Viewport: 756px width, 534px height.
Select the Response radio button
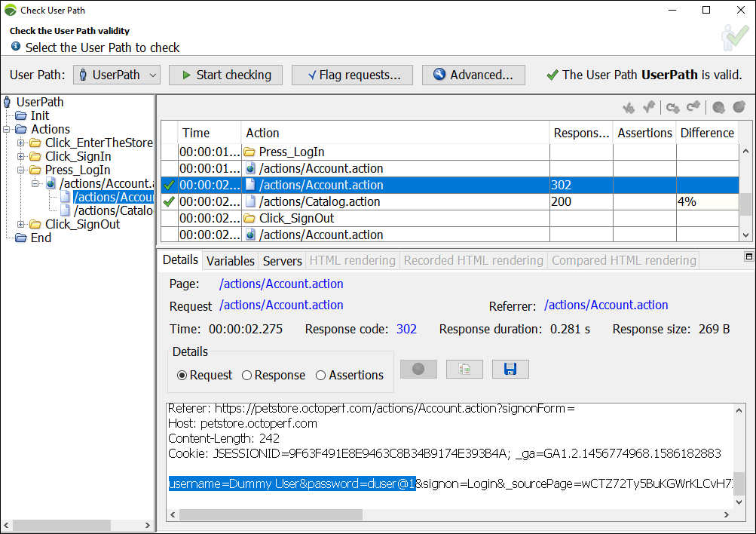(247, 375)
